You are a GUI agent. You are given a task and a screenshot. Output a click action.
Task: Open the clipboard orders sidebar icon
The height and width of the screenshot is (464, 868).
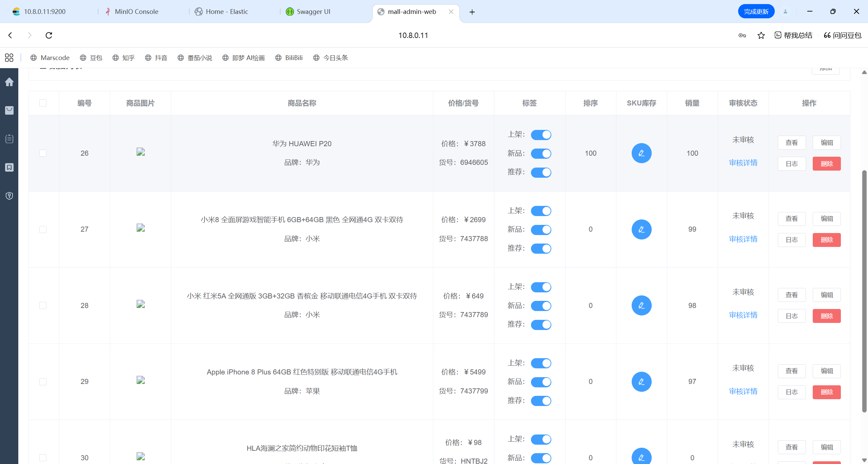[9, 139]
